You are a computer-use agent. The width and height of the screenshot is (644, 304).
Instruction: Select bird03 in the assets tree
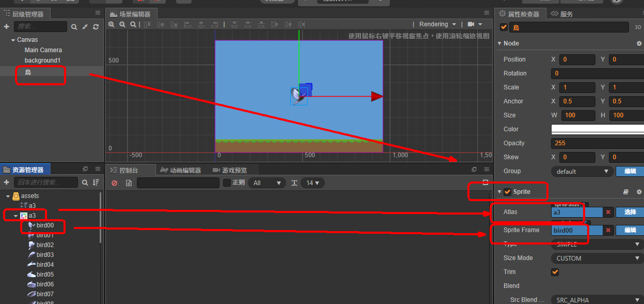coord(45,255)
